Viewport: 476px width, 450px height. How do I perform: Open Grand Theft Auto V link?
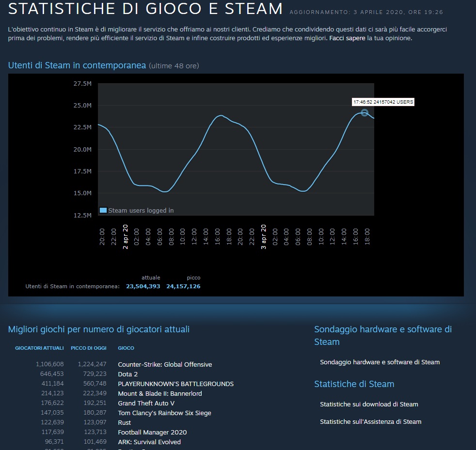146,403
